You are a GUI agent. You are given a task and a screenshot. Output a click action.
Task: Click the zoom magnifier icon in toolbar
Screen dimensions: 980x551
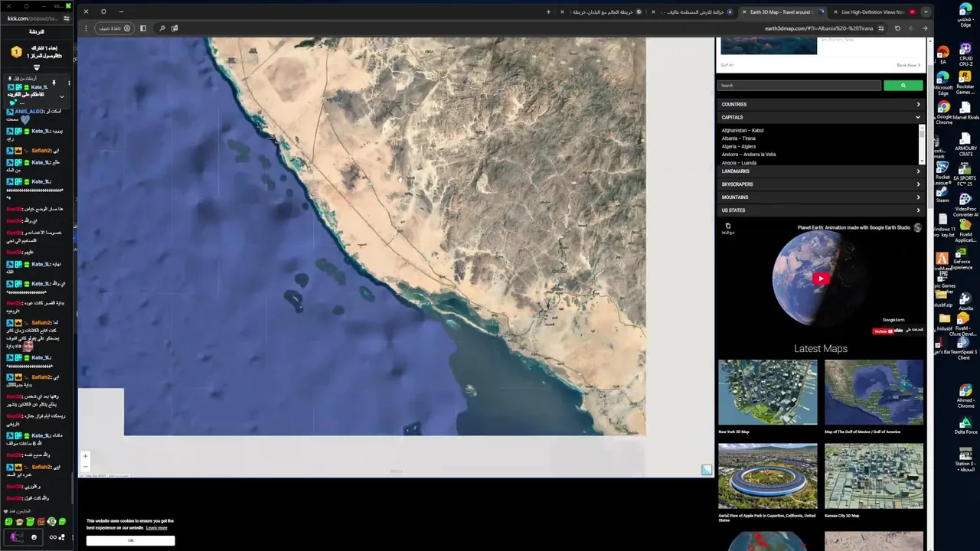tap(162, 28)
